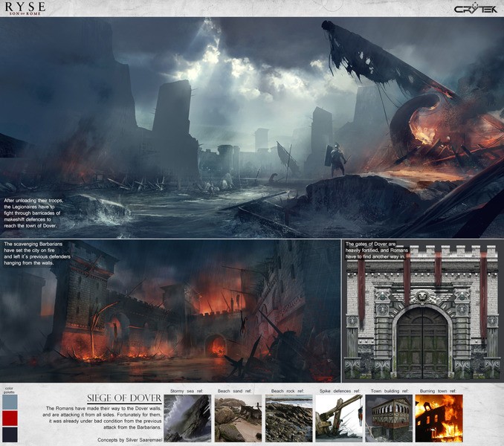Click the Concepts by Silver Saaremael credit
Screen dimensions: 504x446
tap(130, 440)
